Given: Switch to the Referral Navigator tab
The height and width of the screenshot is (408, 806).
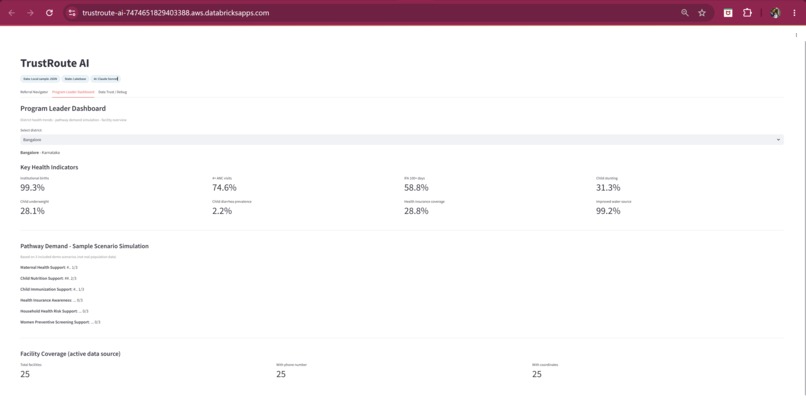Looking at the screenshot, I should (x=34, y=92).
